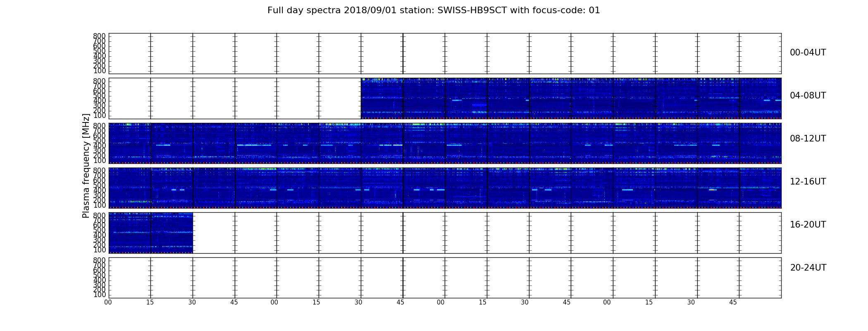Viewport: 868px width, 331px height.
Task: Click the 800 tick label of the 16-20UT panel
Action: pyautogui.click(x=100, y=215)
